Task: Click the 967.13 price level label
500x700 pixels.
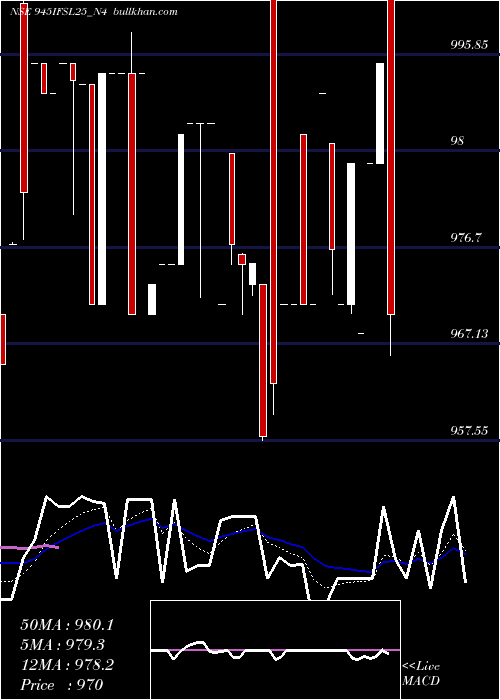Action: tap(469, 333)
